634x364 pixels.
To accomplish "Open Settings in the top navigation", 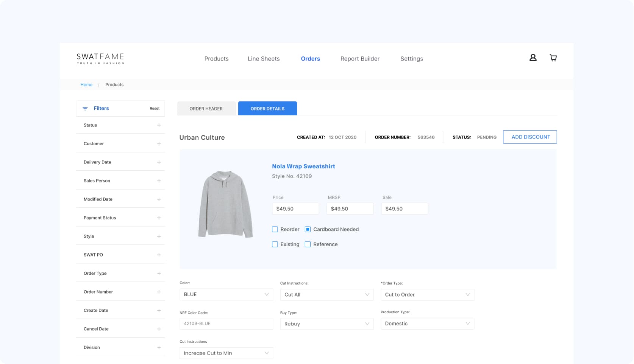I will click(412, 59).
